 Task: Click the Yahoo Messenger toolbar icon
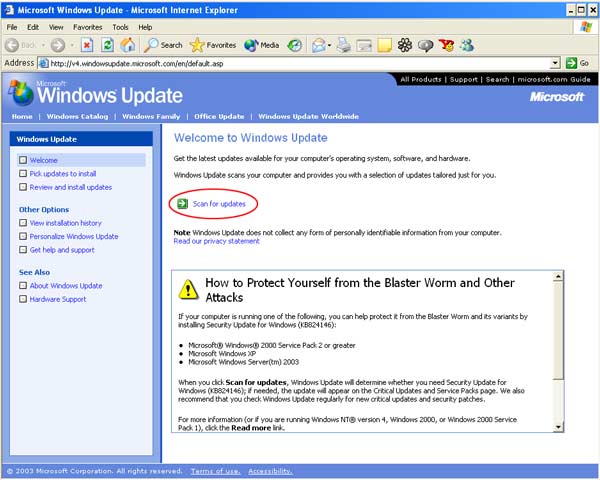[x=446, y=45]
